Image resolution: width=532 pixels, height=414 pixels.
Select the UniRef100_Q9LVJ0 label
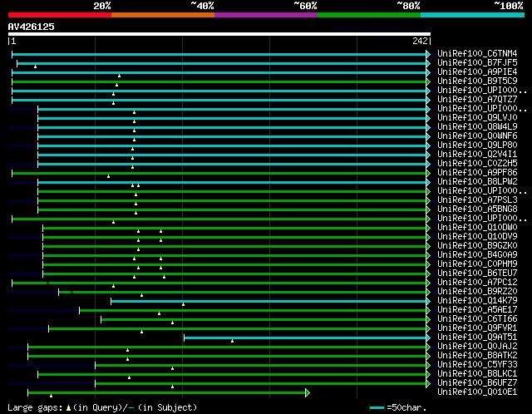click(477, 118)
